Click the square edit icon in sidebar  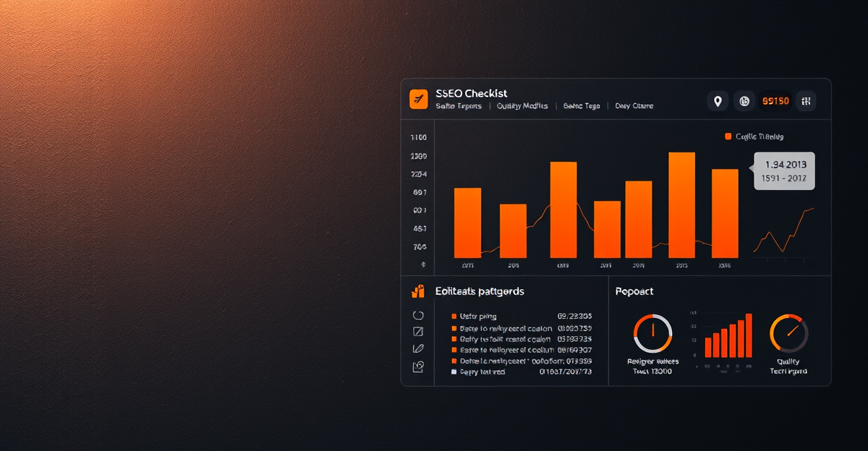pos(417,332)
